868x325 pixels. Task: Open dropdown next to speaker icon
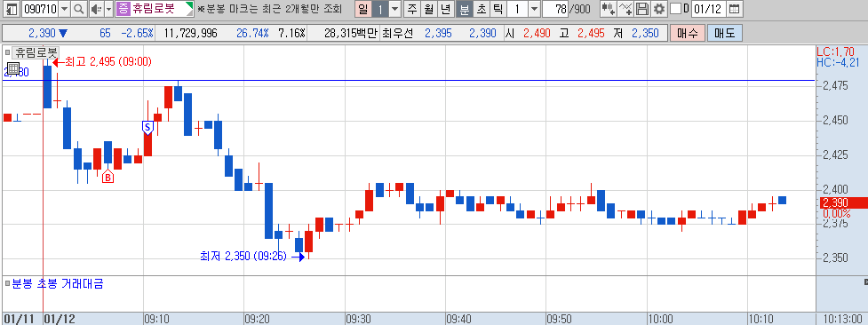point(108,8)
